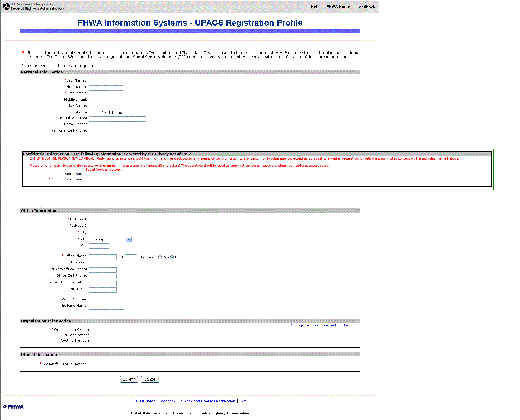The width and height of the screenshot is (520, 420).
Task: Click the UPACS Registration Profile title
Action: click(190, 23)
